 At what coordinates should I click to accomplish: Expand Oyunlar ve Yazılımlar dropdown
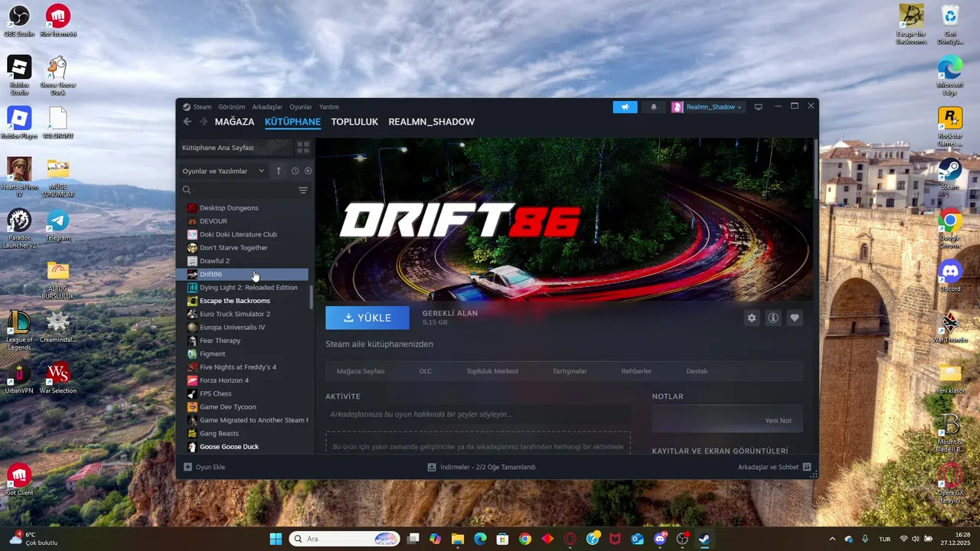tap(224, 171)
